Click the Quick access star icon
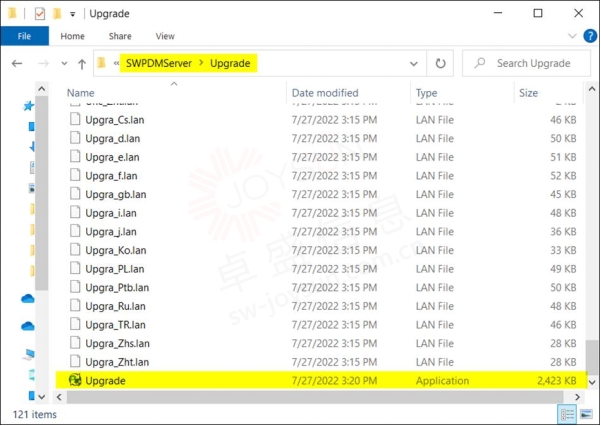 (x=29, y=106)
